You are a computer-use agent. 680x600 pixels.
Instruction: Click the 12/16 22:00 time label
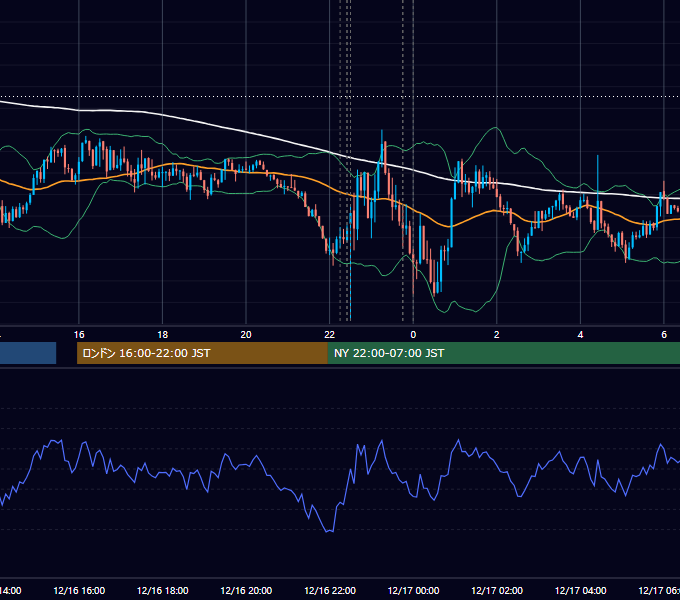tap(330, 590)
